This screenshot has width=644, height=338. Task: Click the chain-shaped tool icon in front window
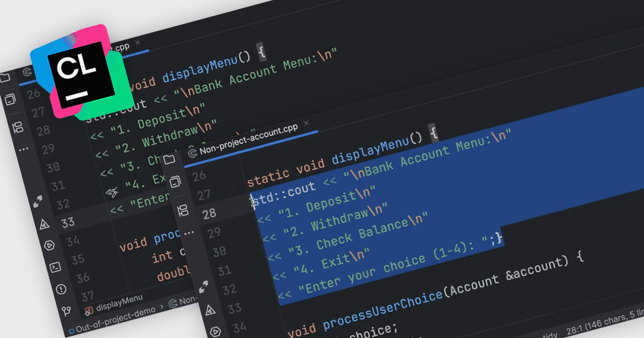tap(203, 287)
